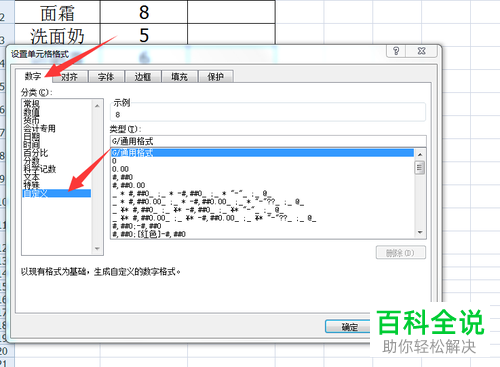
Task: Go to the 填充 tab
Action: tap(180, 77)
